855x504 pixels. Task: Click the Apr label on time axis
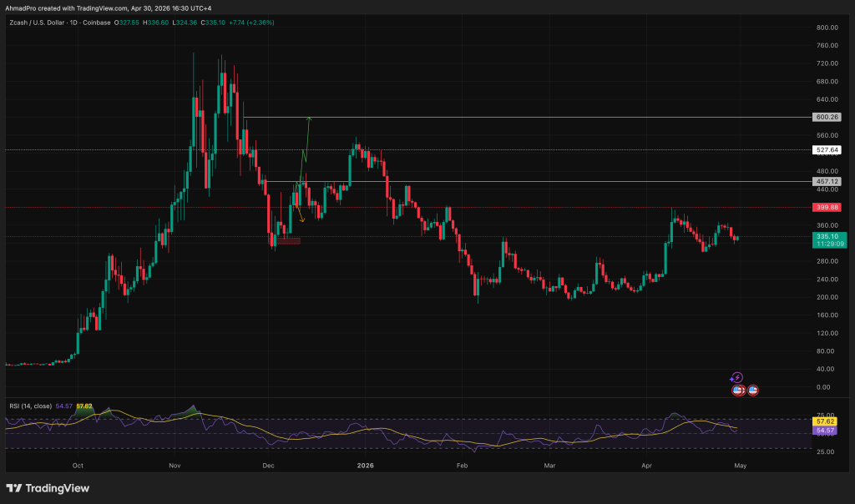coord(645,466)
